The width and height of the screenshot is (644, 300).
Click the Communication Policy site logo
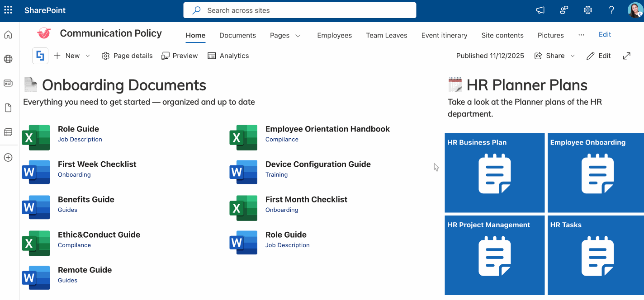point(44,33)
